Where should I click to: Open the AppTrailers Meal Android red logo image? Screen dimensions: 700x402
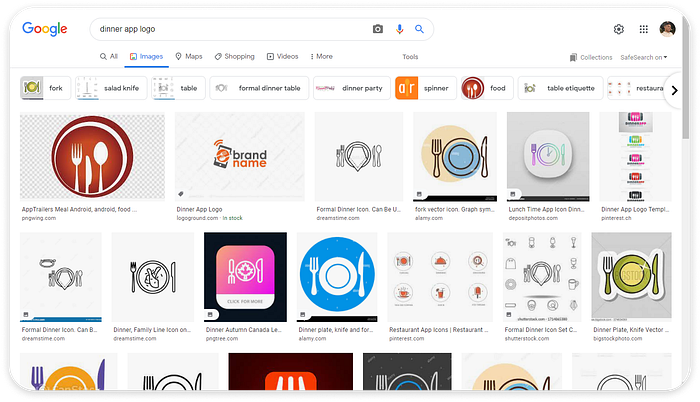point(92,156)
